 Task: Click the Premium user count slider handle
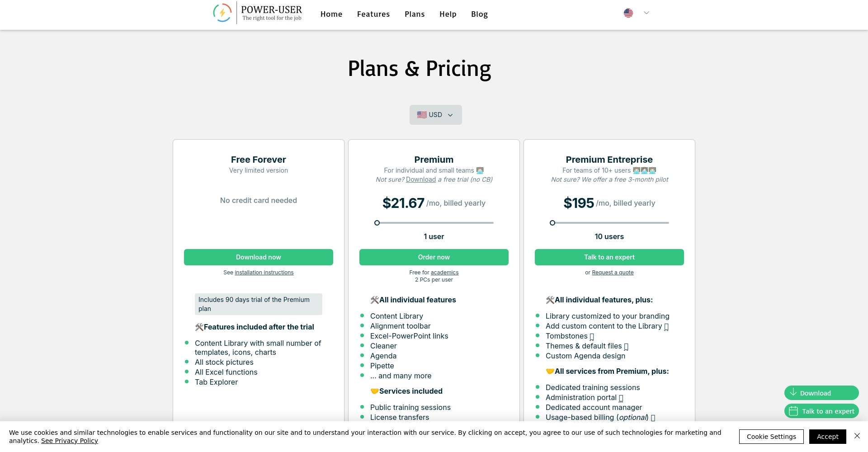click(x=377, y=223)
